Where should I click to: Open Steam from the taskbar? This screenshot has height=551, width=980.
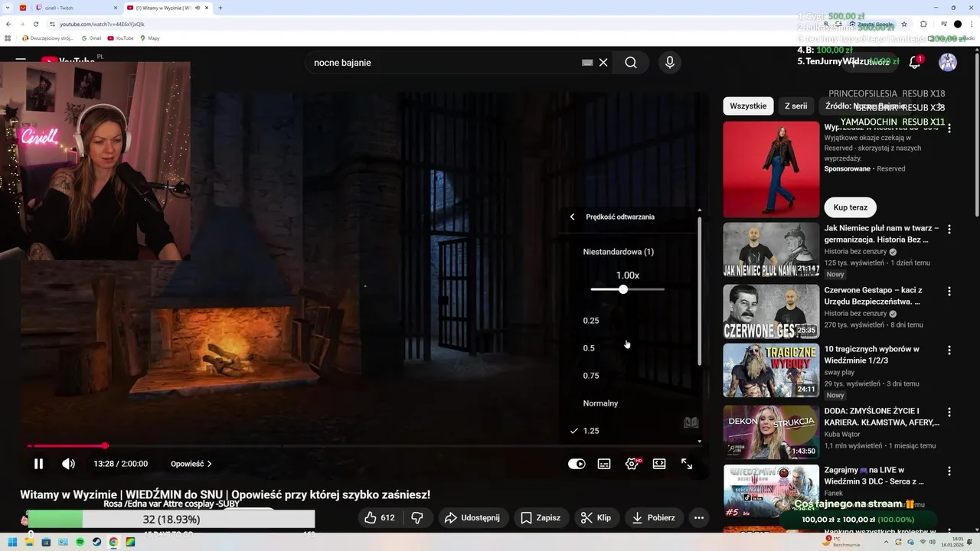96,542
